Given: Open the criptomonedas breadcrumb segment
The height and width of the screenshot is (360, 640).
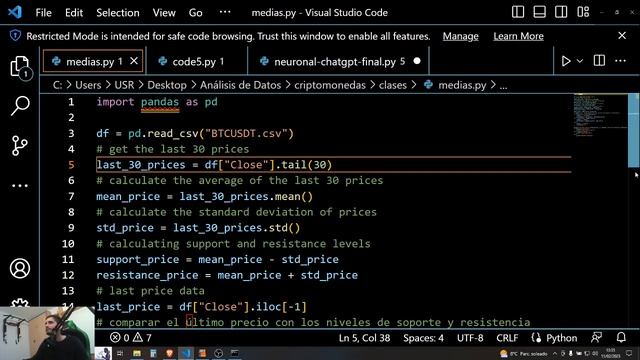Looking at the screenshot, I should (330, 85).
